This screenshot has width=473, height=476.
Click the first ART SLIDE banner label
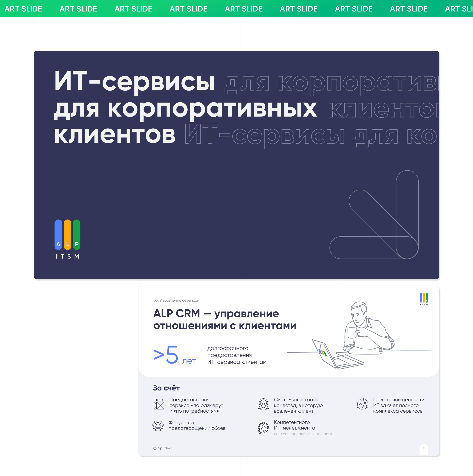pos(23,9)
